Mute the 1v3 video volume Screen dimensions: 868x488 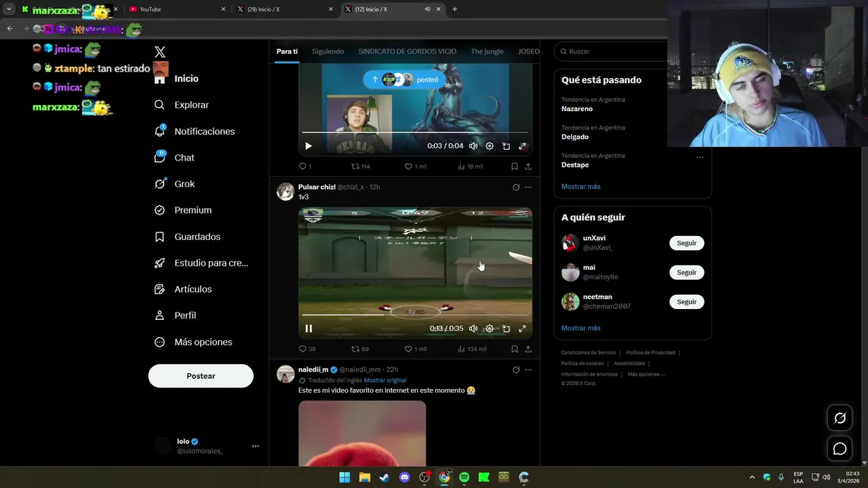(x=473, y=329)
